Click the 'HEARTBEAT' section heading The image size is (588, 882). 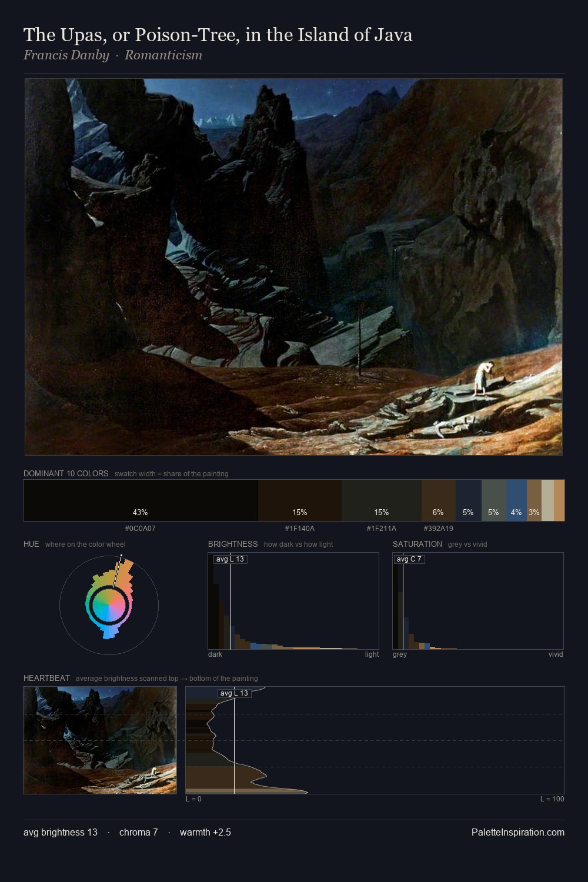[46, 678]
